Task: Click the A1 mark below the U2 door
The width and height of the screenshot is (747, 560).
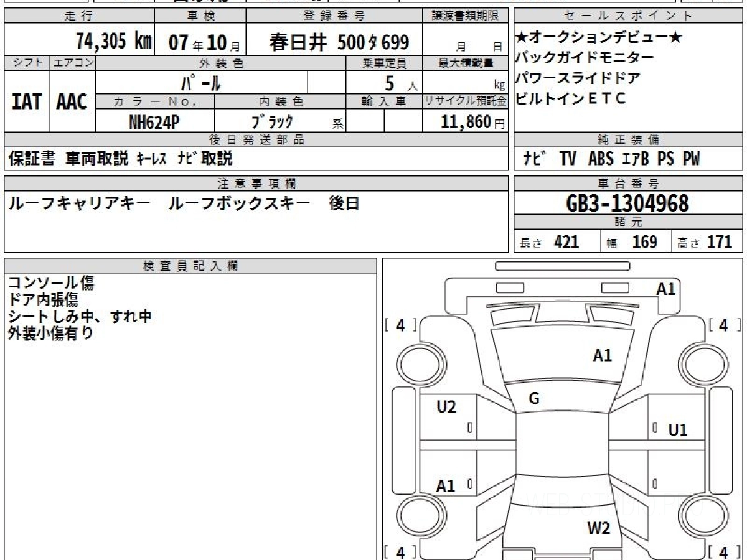Action: pos(446,486)
